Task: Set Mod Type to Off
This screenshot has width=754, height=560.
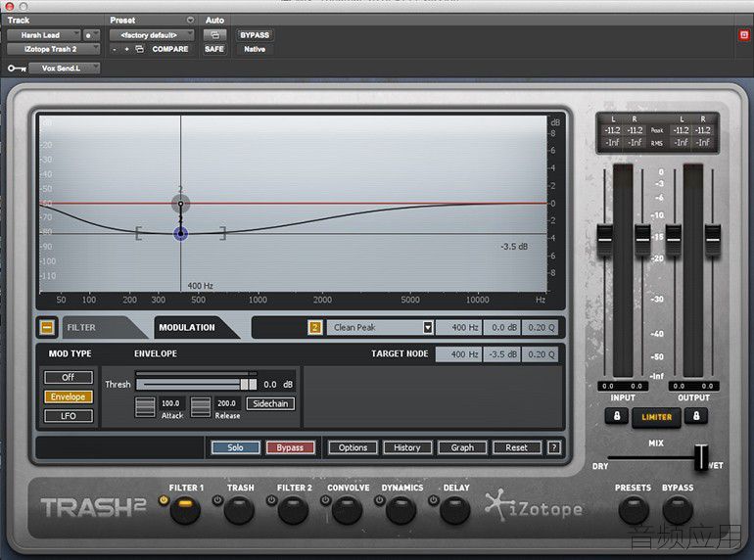Action: point(69,377)
